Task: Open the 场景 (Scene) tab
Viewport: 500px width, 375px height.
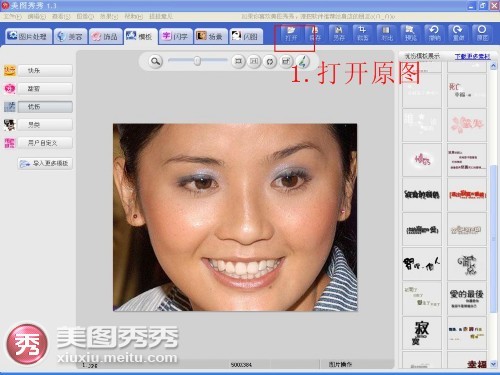Action: coord(211,36)
